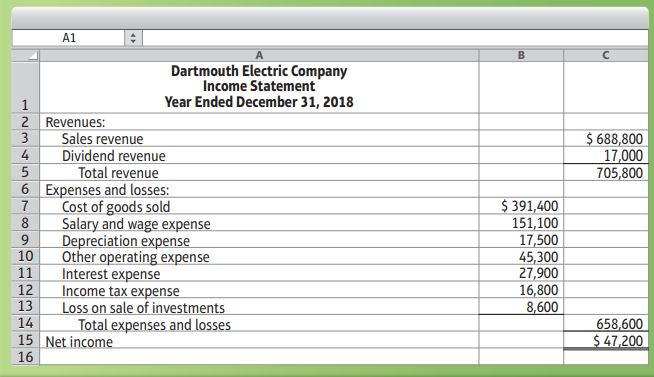
Task: Click the $ 47,200 net income value
Action: click(x=618, y=341)
